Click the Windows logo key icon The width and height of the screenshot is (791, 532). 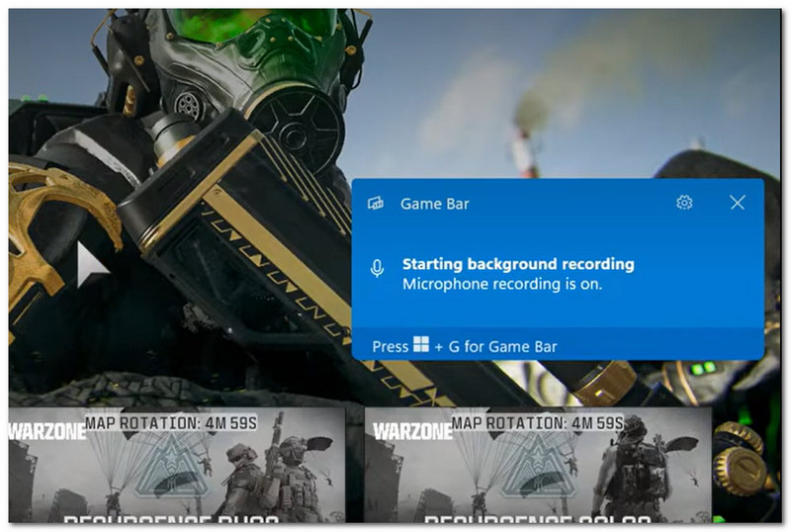421,344
